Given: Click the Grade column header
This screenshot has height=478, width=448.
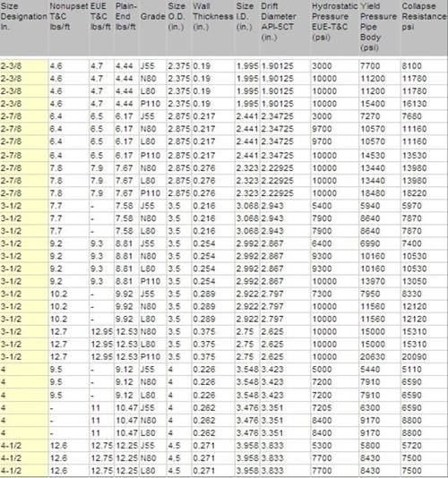Looking at the screenshot, I should [152, 16].
